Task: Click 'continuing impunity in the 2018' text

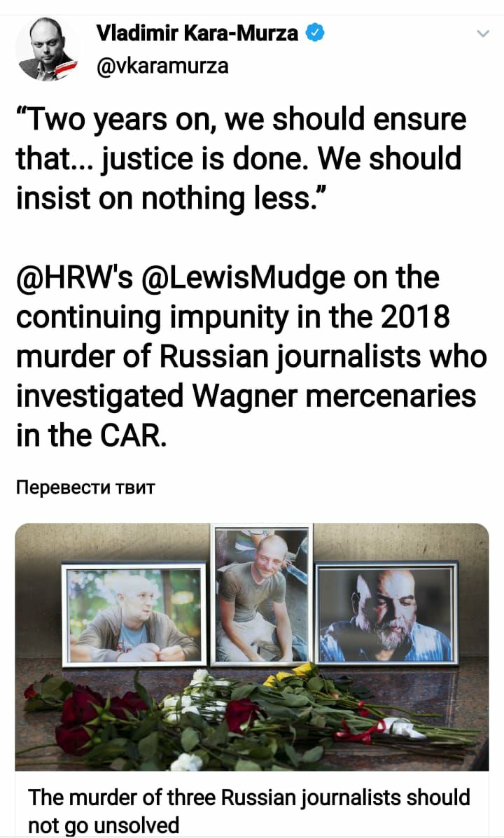Action: point(233,318)
